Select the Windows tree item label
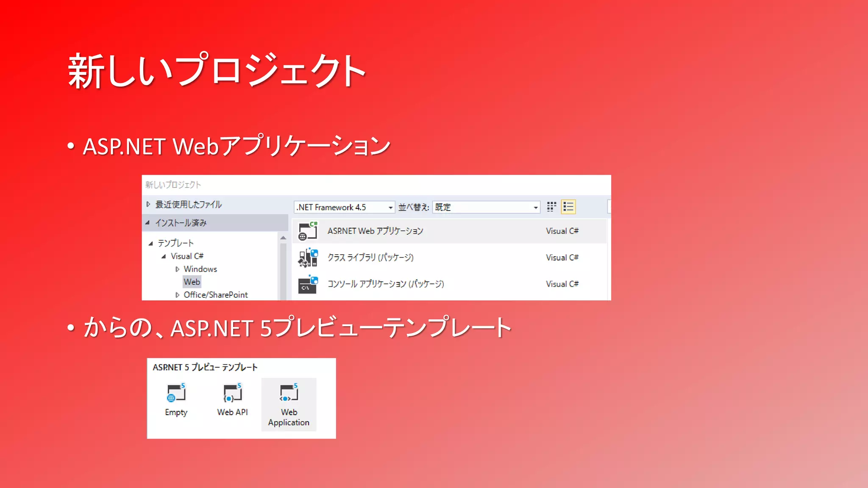This screenshot has width=868, height=488. point(200,269)
